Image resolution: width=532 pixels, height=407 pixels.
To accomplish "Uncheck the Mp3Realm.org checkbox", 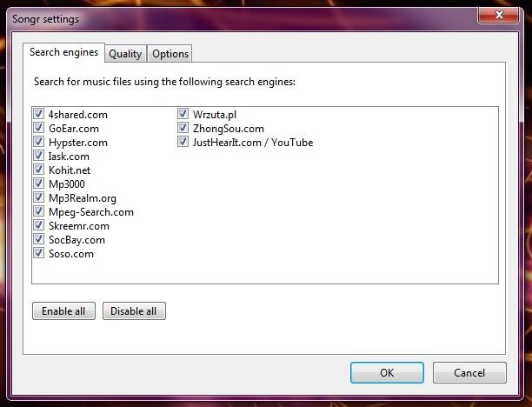I will coord(38,197).
